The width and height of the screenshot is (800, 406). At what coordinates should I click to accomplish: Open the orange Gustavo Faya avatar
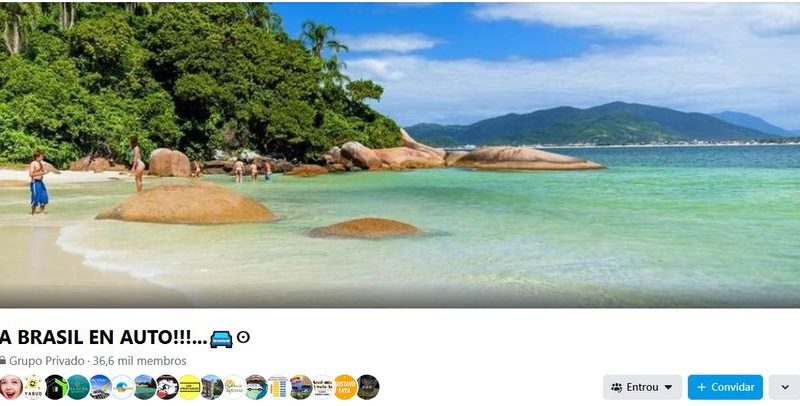click(345, 387)
